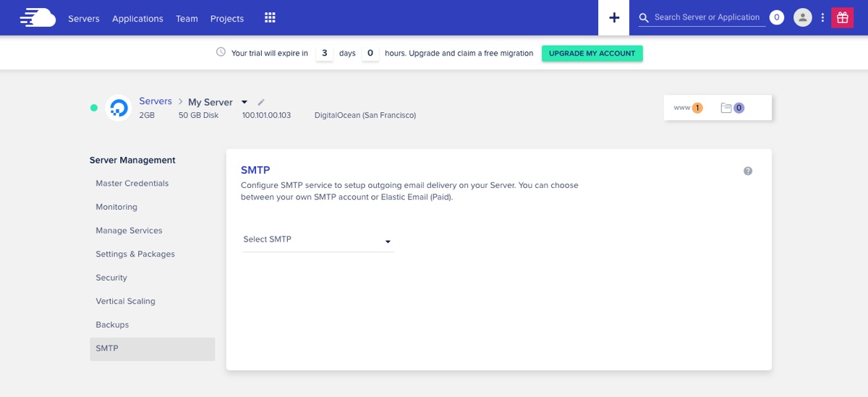Click the Cloudways cloud logo
This screenshot has height=397, width=868.
[x=38, y=17]
